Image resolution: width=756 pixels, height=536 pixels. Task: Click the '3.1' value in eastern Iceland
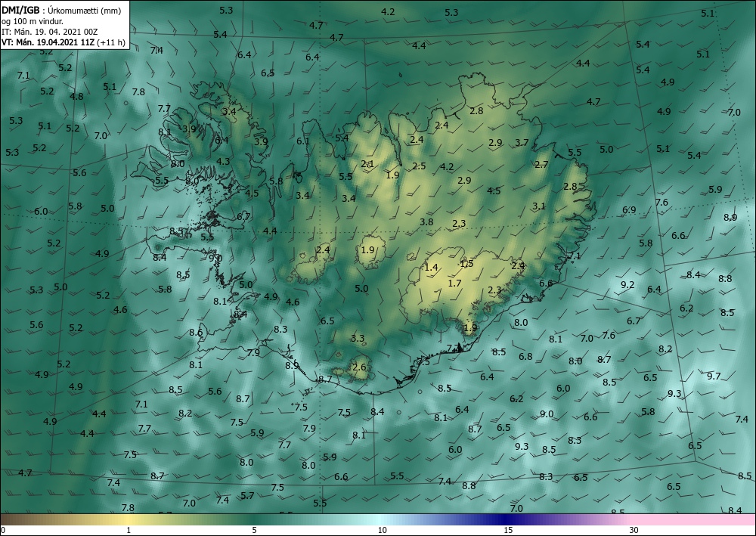[x=538, y=206]
